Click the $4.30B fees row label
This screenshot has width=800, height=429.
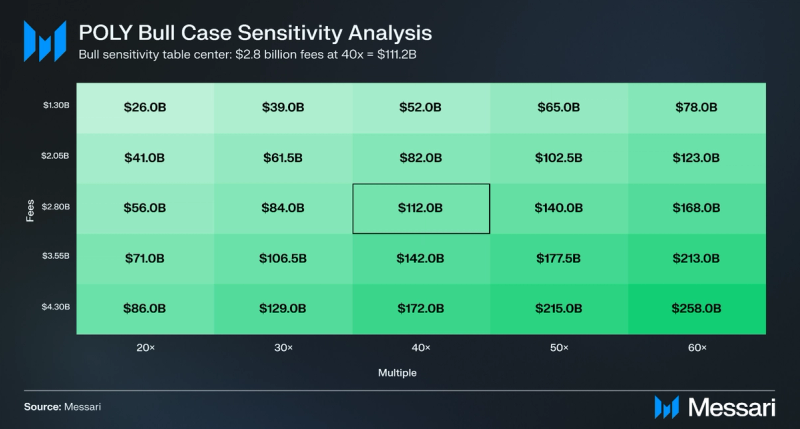pos(56,307)
